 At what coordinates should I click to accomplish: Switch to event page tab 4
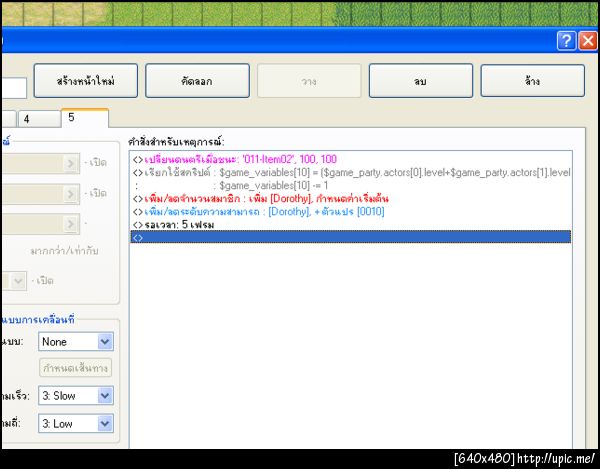pos(39,119)
